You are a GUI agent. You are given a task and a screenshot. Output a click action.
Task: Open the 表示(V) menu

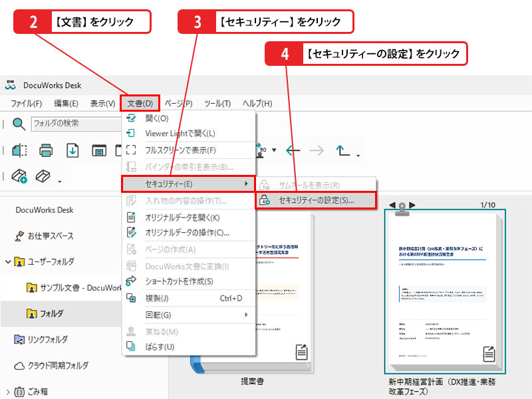point(102,104)
